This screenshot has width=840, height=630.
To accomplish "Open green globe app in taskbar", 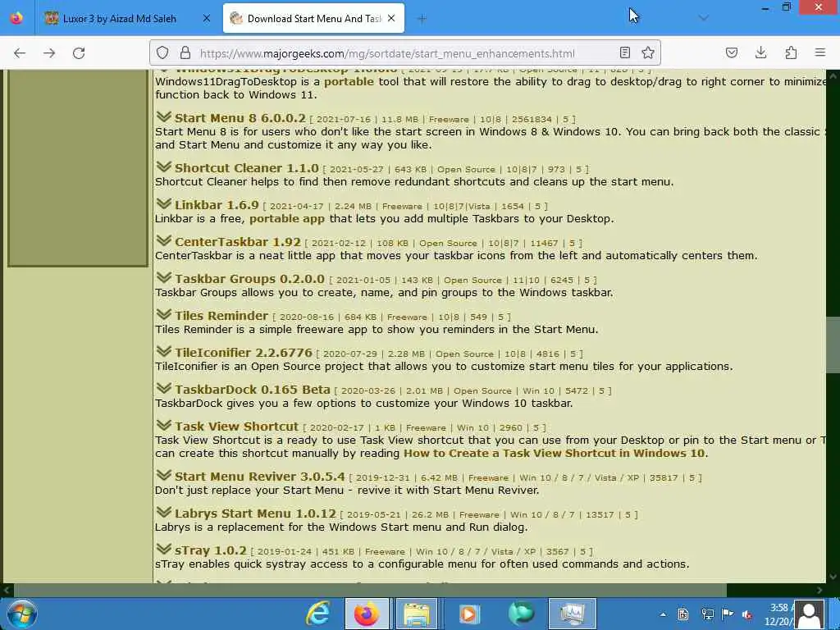I will tap(521, 614).
